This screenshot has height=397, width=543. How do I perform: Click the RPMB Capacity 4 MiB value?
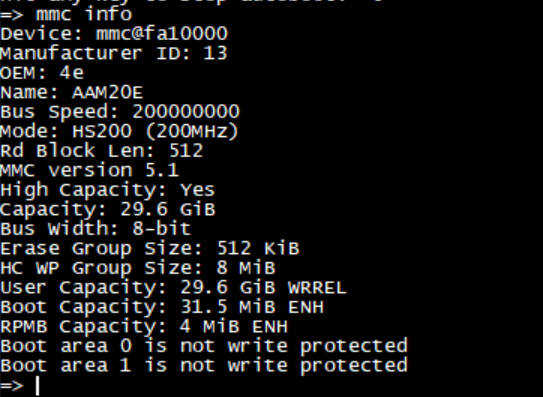coord(210,326)
